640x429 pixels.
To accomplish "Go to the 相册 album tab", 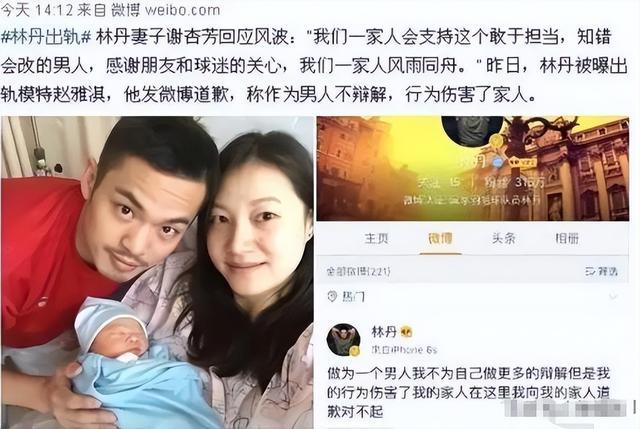I will point(567,238).
